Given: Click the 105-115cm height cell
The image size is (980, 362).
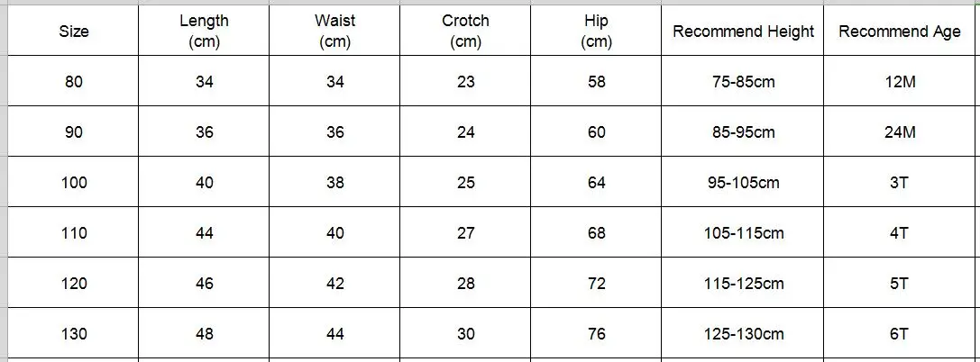Looking at the screenshot, I should [x=743, y=233].
